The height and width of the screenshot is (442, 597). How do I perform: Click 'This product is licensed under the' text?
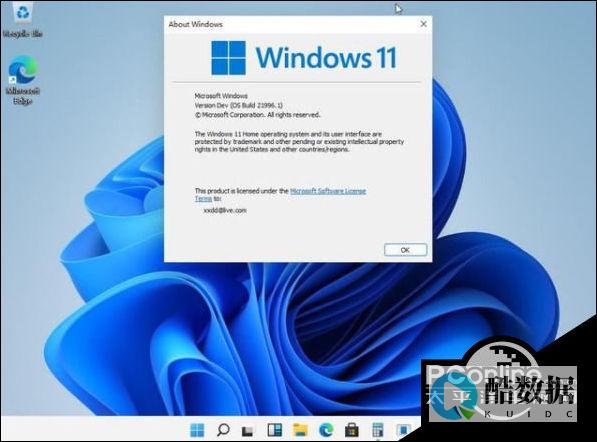click(x=242, y=191)
